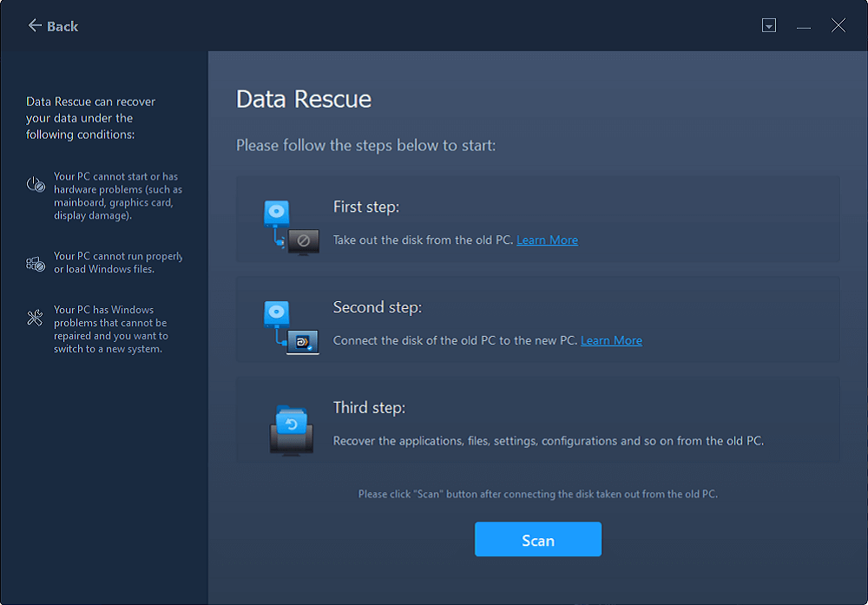Select the 'First step:' heading
Viewport: 868px width, 605px height.
366,207
